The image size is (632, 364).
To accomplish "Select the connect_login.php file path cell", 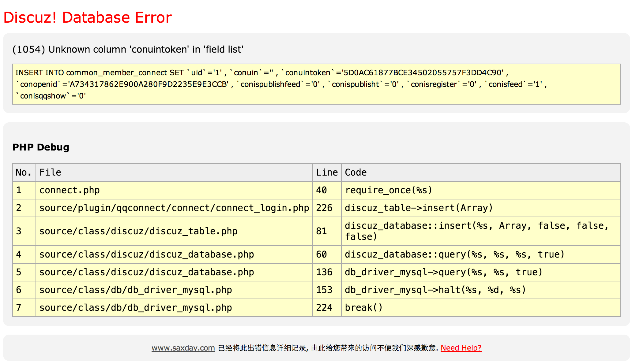I will [x=174, y=208].
